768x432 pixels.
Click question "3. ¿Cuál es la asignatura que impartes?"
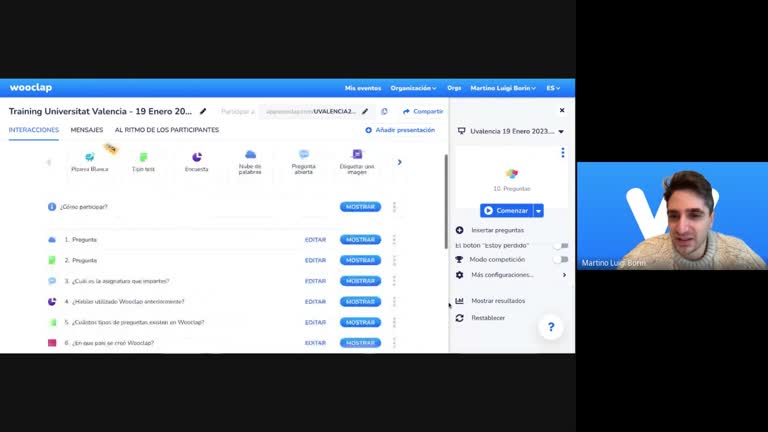pos(117,281)
